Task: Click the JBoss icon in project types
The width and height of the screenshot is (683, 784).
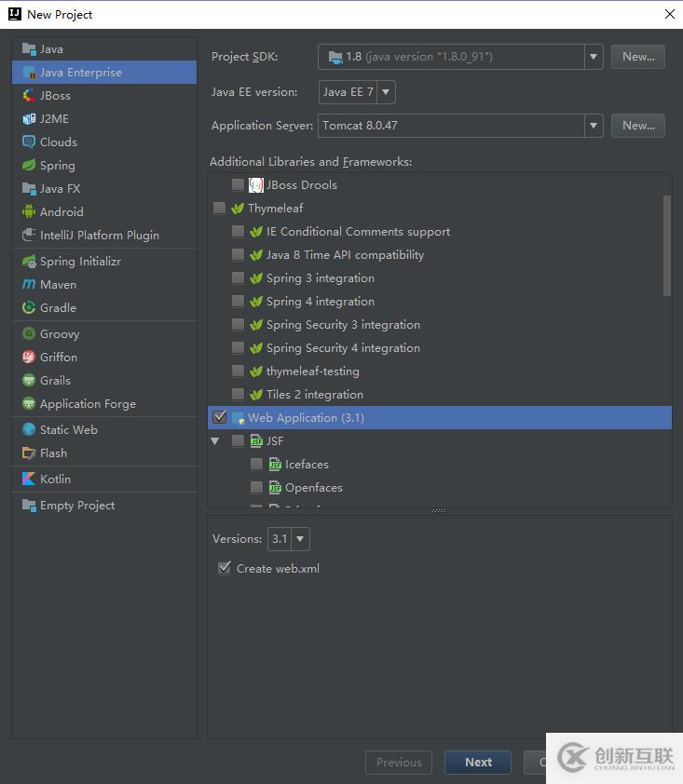Action: click(x=30, y=95)
